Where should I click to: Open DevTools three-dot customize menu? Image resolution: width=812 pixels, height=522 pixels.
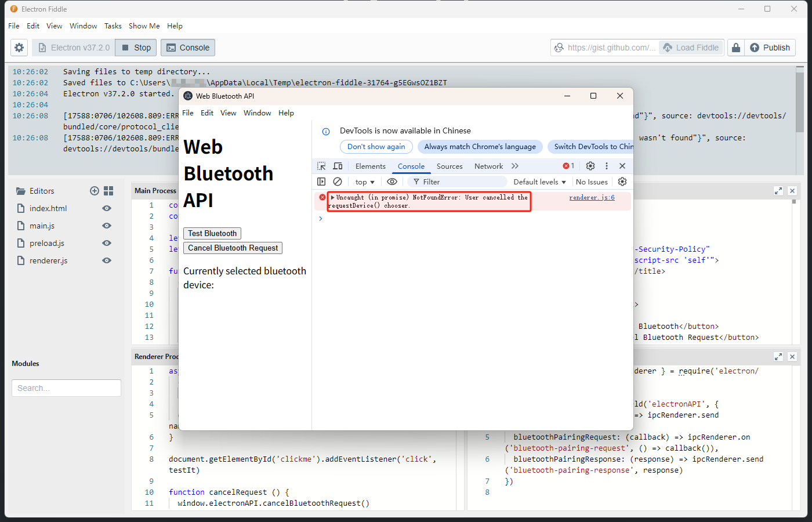click(607, 166)
